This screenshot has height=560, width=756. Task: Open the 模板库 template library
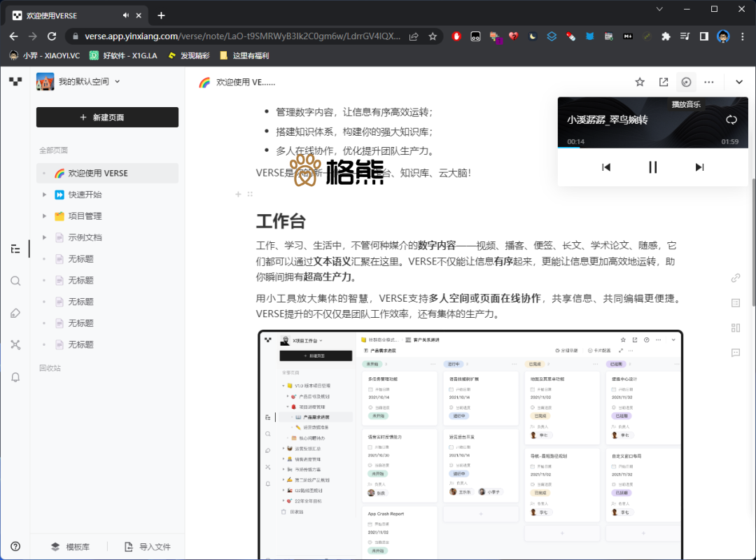pyautogui.click(x=71, y=547)
